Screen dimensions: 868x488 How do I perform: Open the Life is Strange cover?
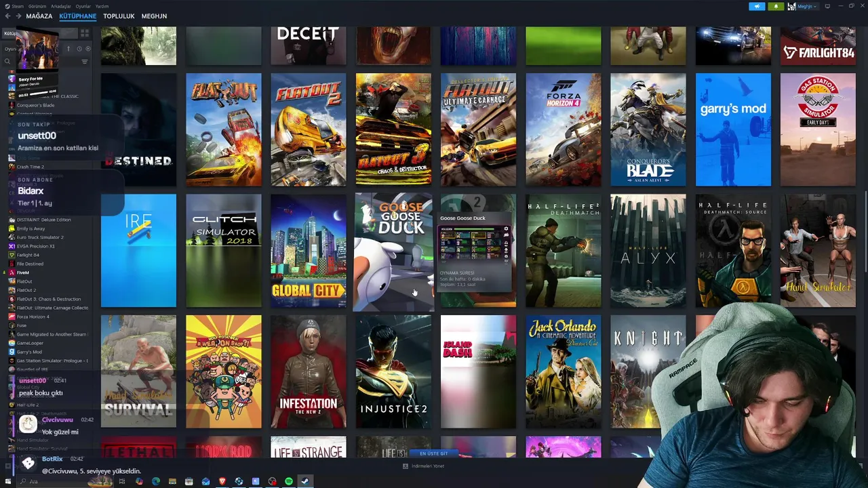tap(308, 447)
